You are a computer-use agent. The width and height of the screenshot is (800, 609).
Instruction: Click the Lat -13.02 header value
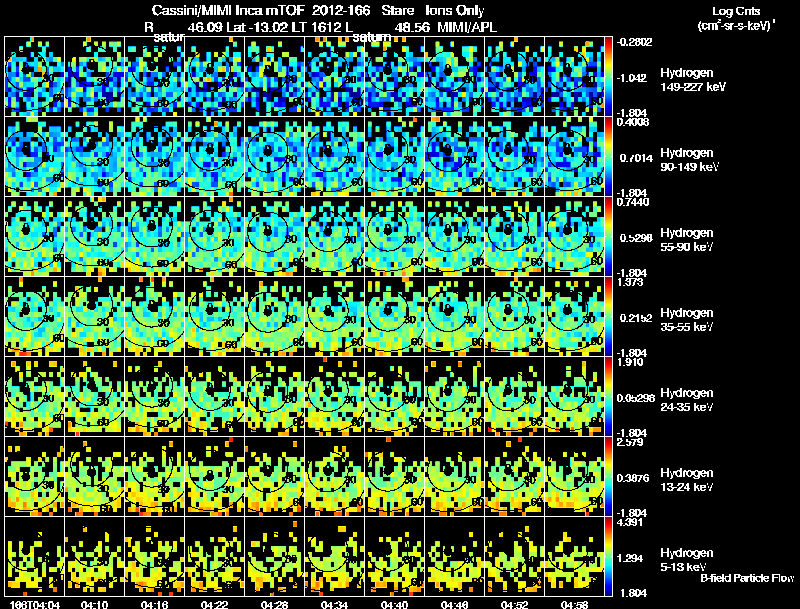pyautogui.click(x=257, y=27)
